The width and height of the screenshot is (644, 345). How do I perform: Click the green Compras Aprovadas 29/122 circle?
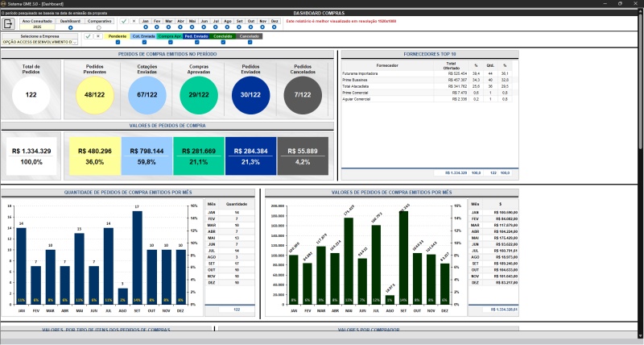194,95
